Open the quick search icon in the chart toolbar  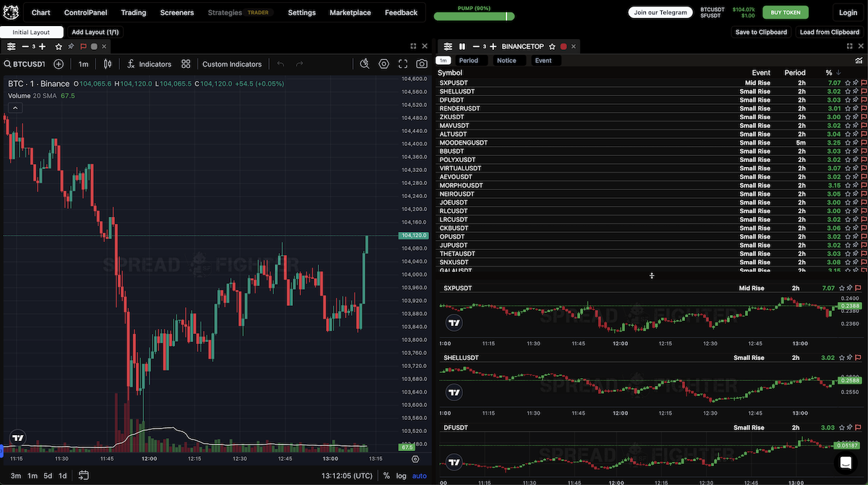[365, 64]
